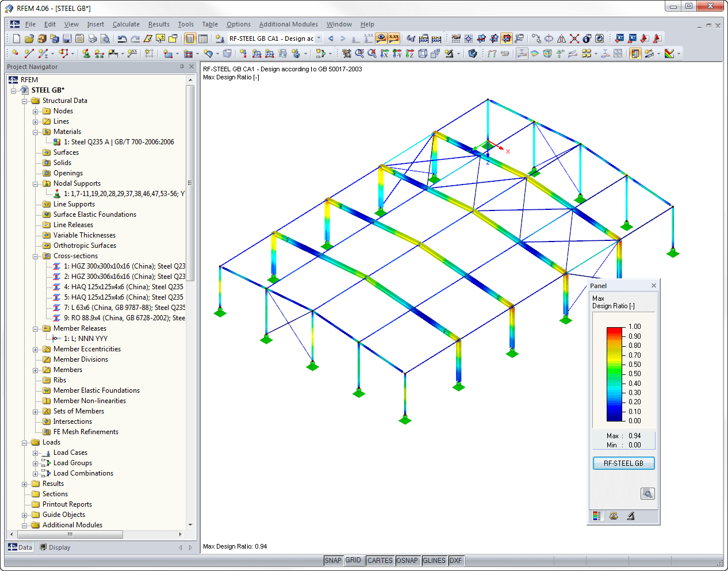Viewport: 728px width, 571px height.
Task: Collapse the Materials tree node
Action: point(36,132)
